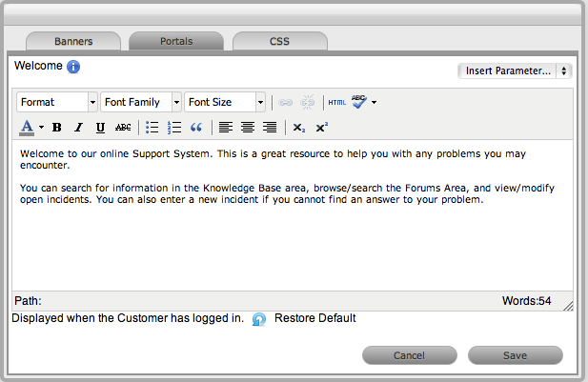
Task: Apply blockquote formatting
Action: click(x=196, y=128)
